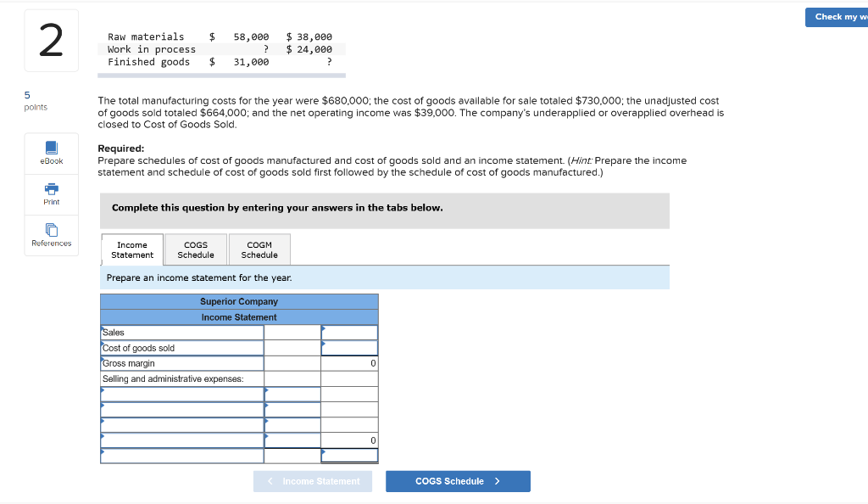Click the Sales amount input cell
Image resolution: width=868 pixels, height=504 pixels.
(x=349, y=333)
